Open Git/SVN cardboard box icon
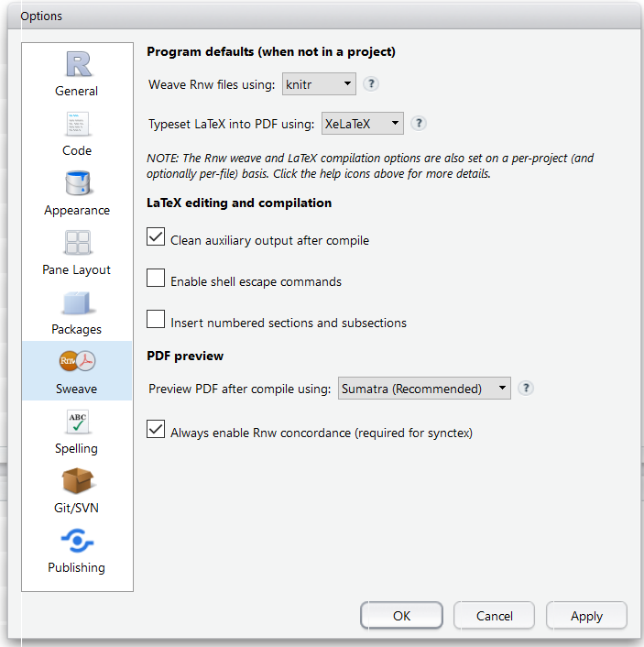 (x=77, y=481)
